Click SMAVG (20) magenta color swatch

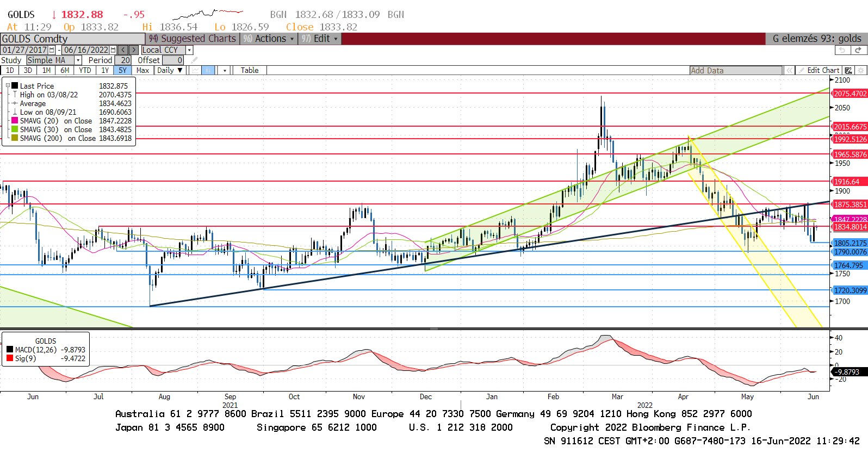click(15, 121)
